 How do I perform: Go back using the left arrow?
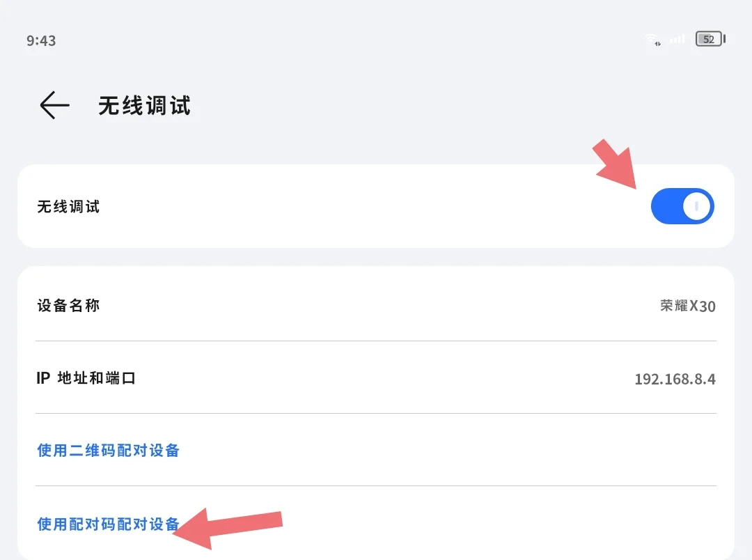pyautogui.click(x=54, y=106)
